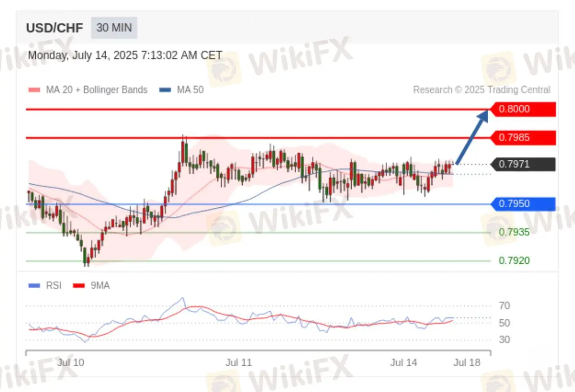Click the MA 50 legend label
Screen dimensions: 575x392
click(x=190, y=90)
